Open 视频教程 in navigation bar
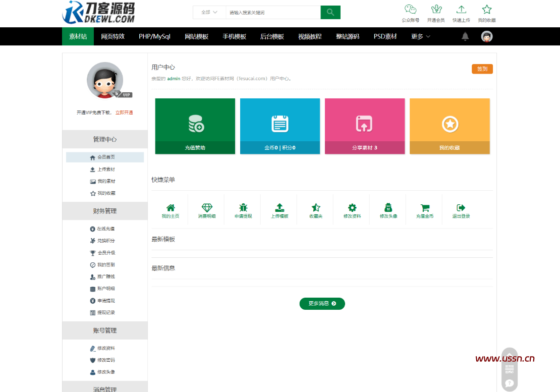The width and height of the screenshot is (560, 392). (x=310, y=36)
